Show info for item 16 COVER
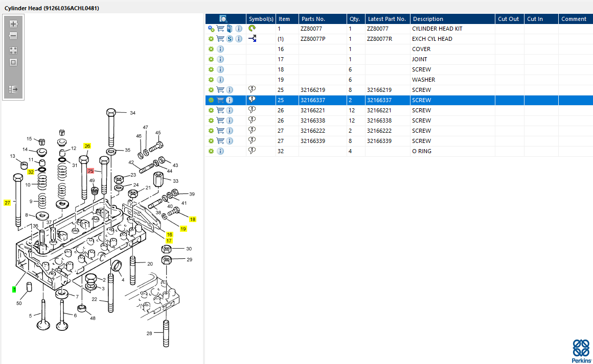The image size is (593, 364). pos(220,49)
